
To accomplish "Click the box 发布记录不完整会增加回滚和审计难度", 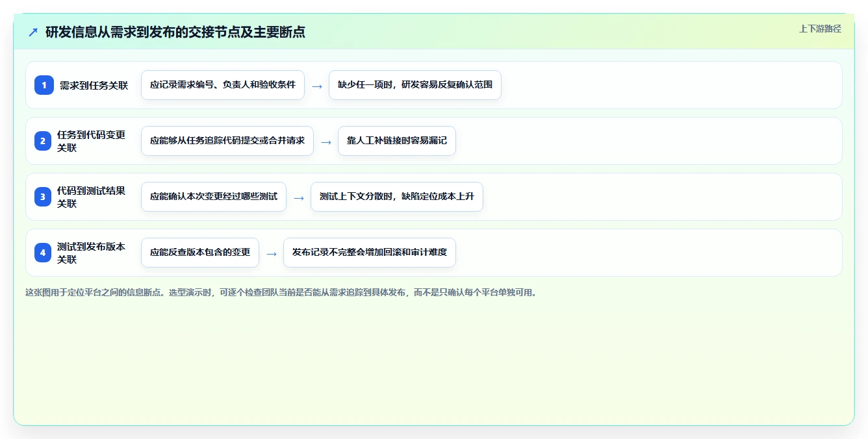I will coord(370,253).
